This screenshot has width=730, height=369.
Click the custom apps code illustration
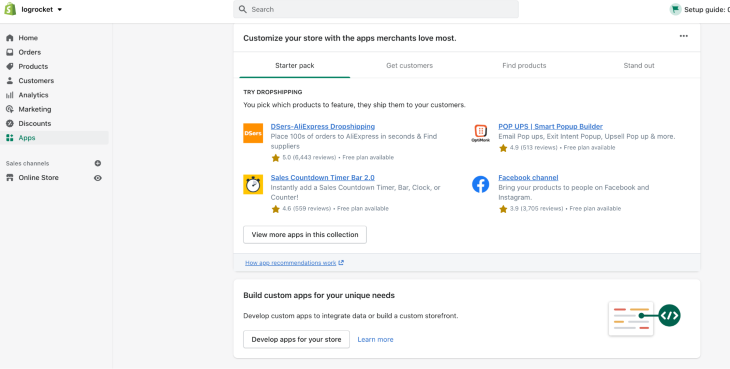click(x=644, y=318)
